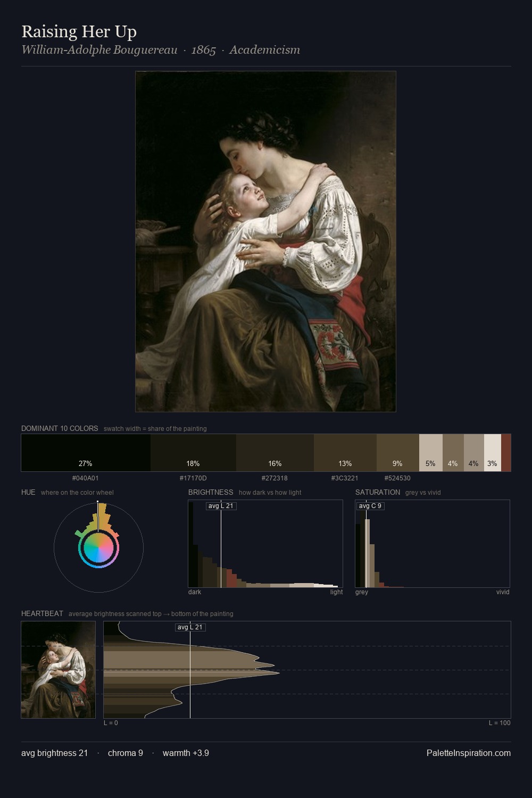Click the year '1865'
The image size is (532, 798).
pos(204,50)
